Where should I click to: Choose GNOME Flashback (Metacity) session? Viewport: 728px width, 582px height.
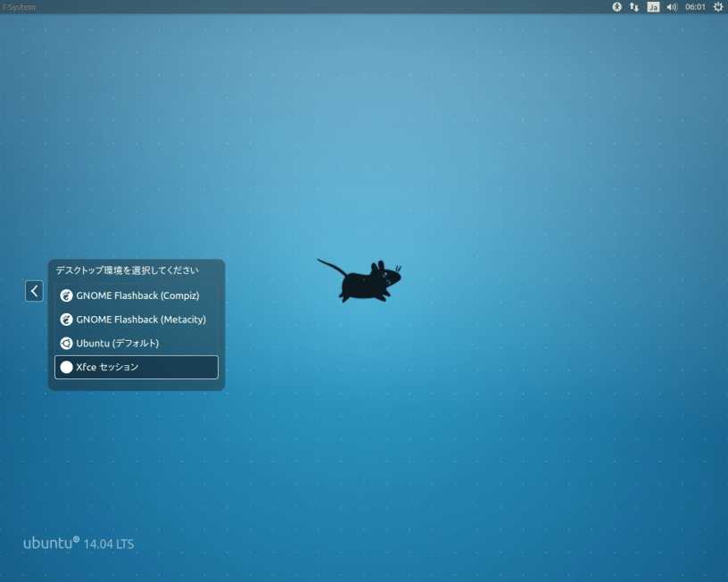tap(136, 320)
